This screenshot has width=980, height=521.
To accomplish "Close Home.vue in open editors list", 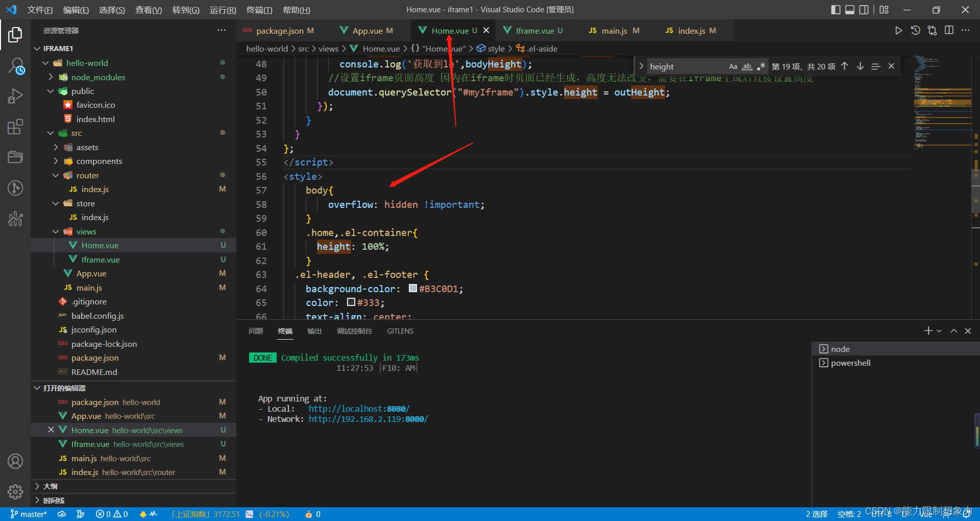I will [51, 430].
